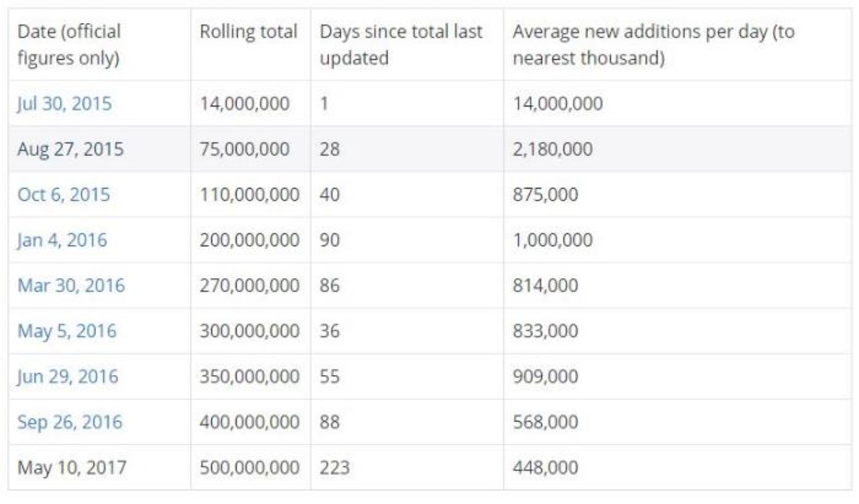Visit the Jun 29, 2016 link

click(x=68, y=377)
